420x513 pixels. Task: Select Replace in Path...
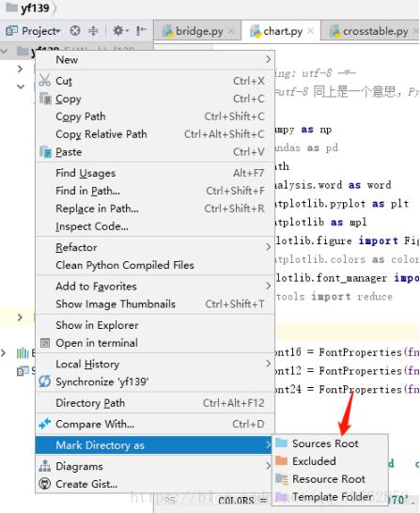pos(155,208)
